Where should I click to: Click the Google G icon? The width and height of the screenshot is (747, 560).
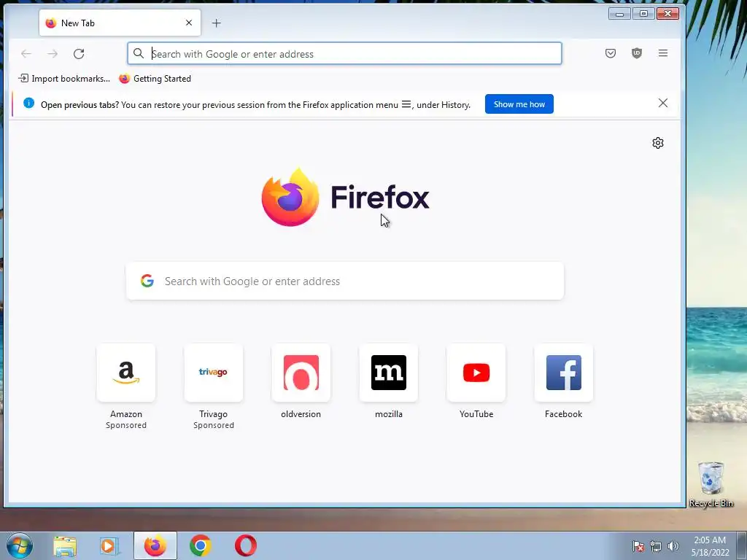[x=147, y=281]
